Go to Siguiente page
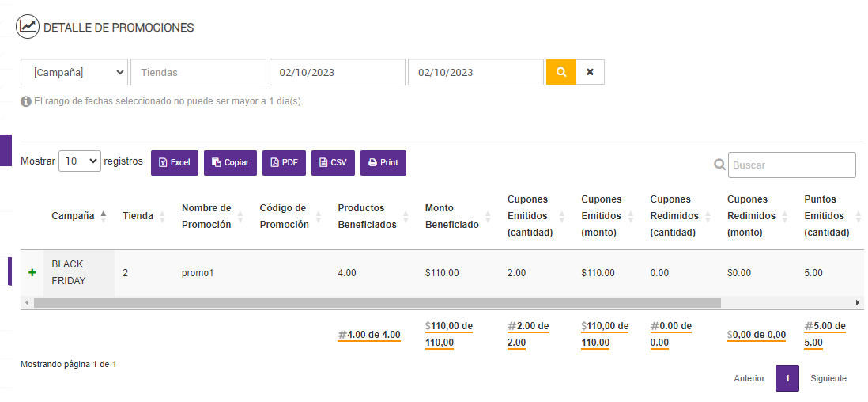The width and height of the screenshot is (868, 402). point(828,378)
